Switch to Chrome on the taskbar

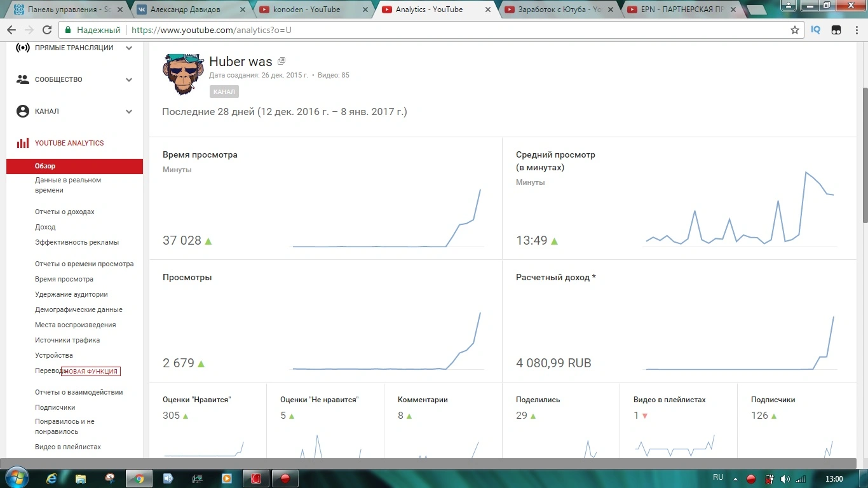(x=139, y=478)
